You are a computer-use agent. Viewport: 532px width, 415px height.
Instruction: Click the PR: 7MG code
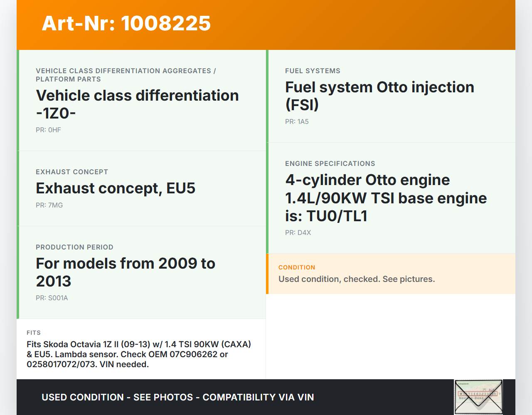pos(49,205)
